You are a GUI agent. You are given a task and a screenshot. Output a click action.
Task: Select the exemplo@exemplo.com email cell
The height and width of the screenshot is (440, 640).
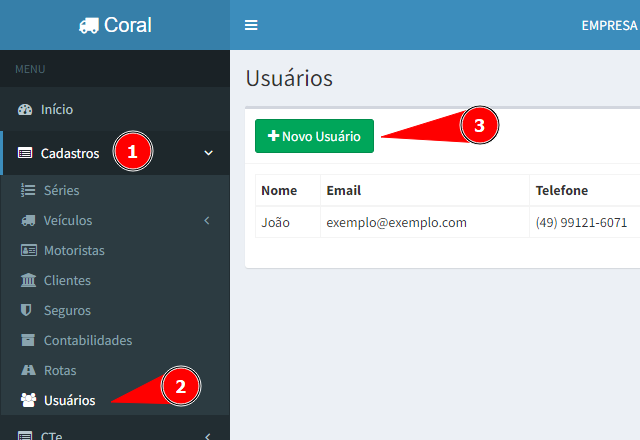[397, 222]
